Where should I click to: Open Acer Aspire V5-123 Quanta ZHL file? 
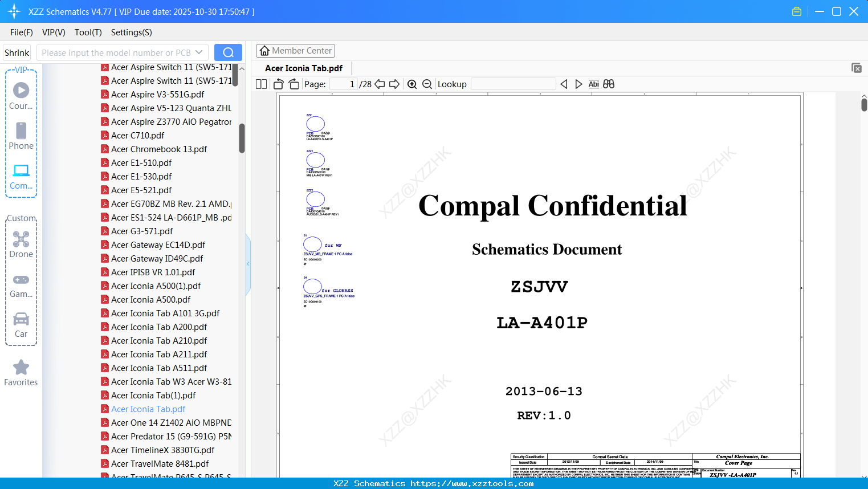(x=172, y=108)
